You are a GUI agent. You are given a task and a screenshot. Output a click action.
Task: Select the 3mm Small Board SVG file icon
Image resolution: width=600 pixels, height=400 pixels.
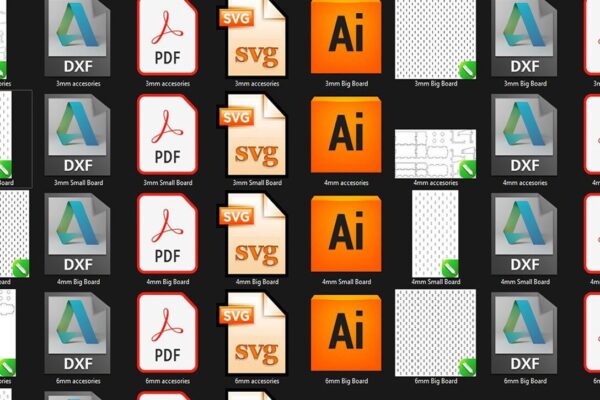[253, 135]
